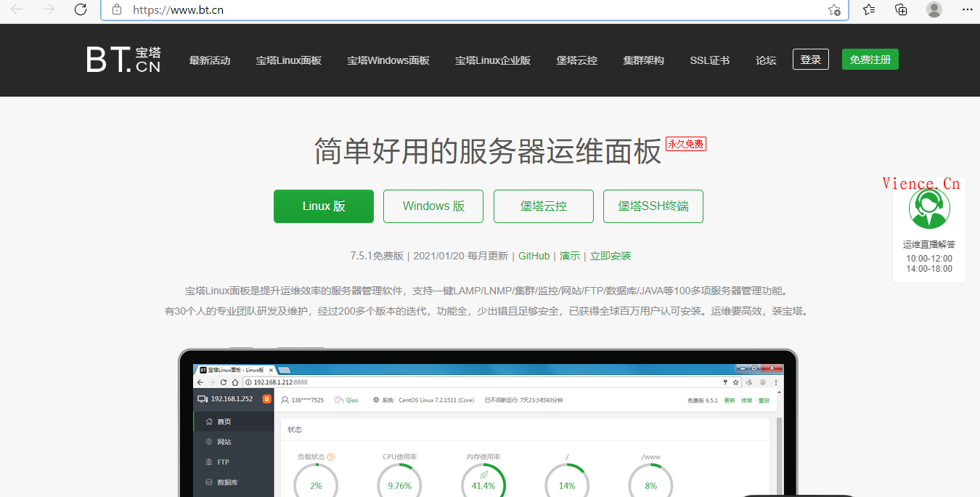
Task: Add this page to favorites star icon
Action: [834, 10]
